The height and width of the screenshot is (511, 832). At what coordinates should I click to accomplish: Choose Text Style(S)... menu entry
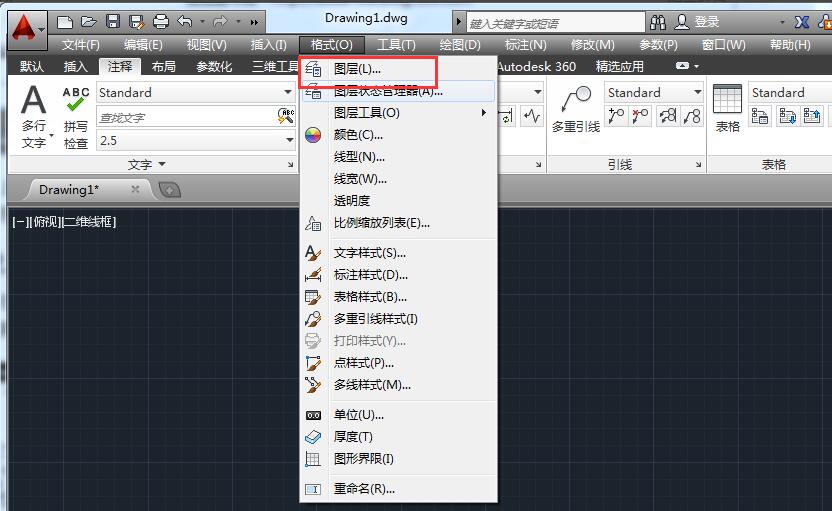pos(398,253)
